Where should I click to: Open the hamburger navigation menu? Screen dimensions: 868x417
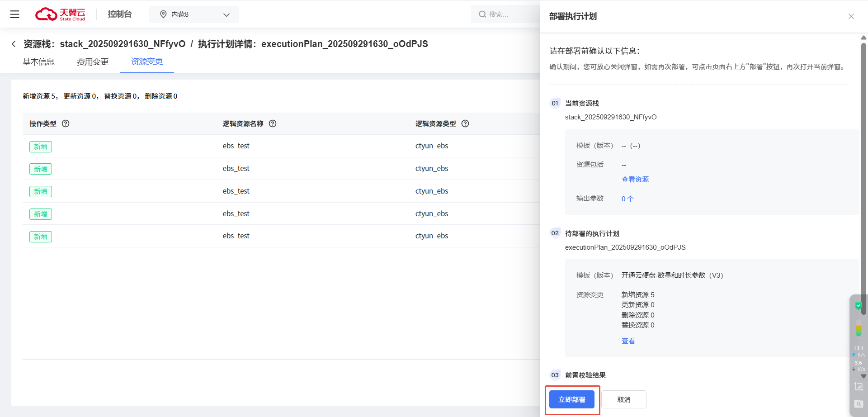(x=15, y=14)
